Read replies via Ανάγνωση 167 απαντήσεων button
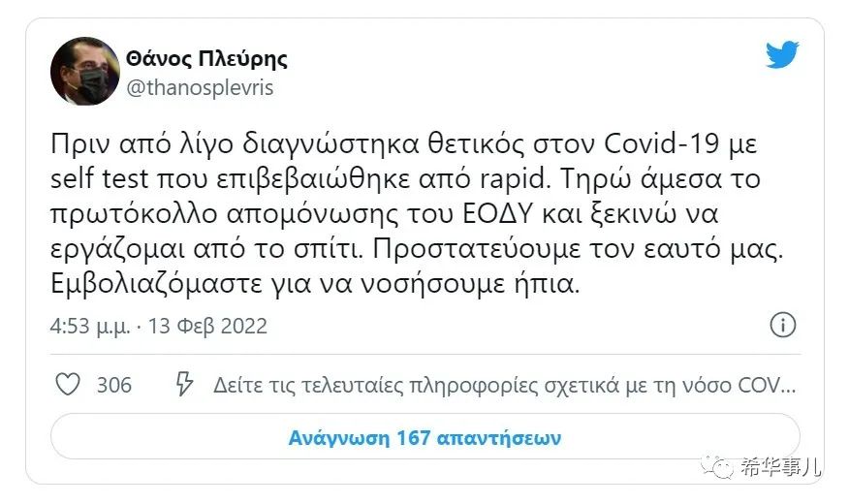Viewport: 849px width, 504px height. [425, 437]
